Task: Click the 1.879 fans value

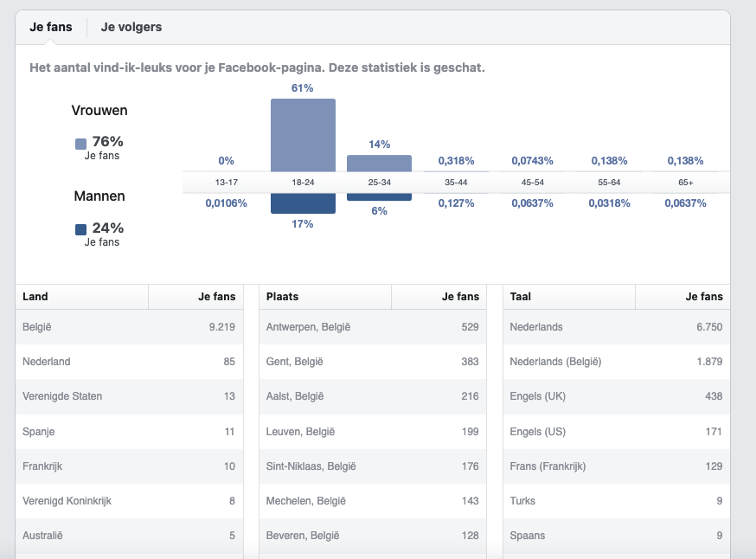Action: coord(709,362)
